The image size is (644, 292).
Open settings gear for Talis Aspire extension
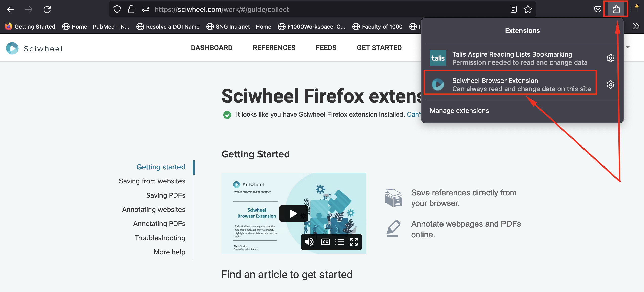[x=610, y=58]
